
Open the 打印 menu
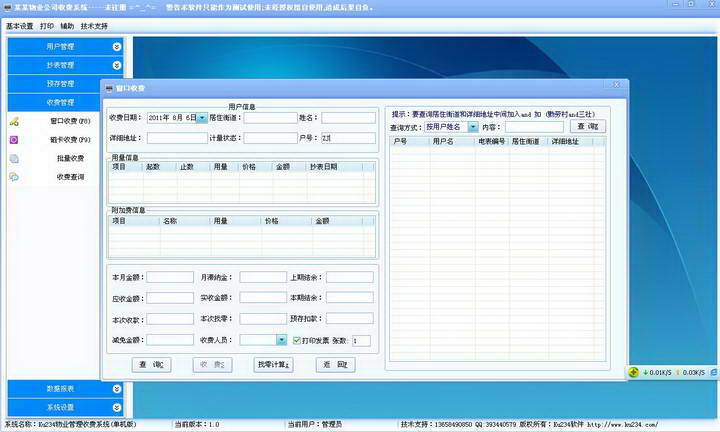click(x=47, y=26)
